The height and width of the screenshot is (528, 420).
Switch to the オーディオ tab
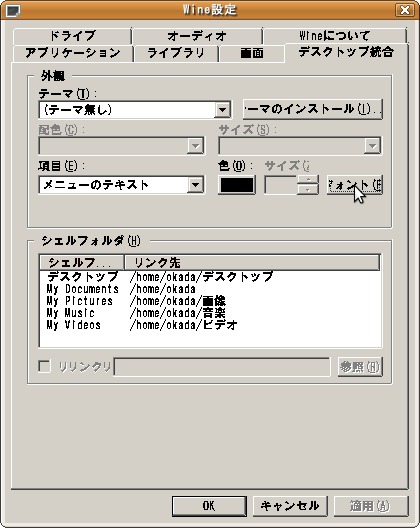point(197,36)
